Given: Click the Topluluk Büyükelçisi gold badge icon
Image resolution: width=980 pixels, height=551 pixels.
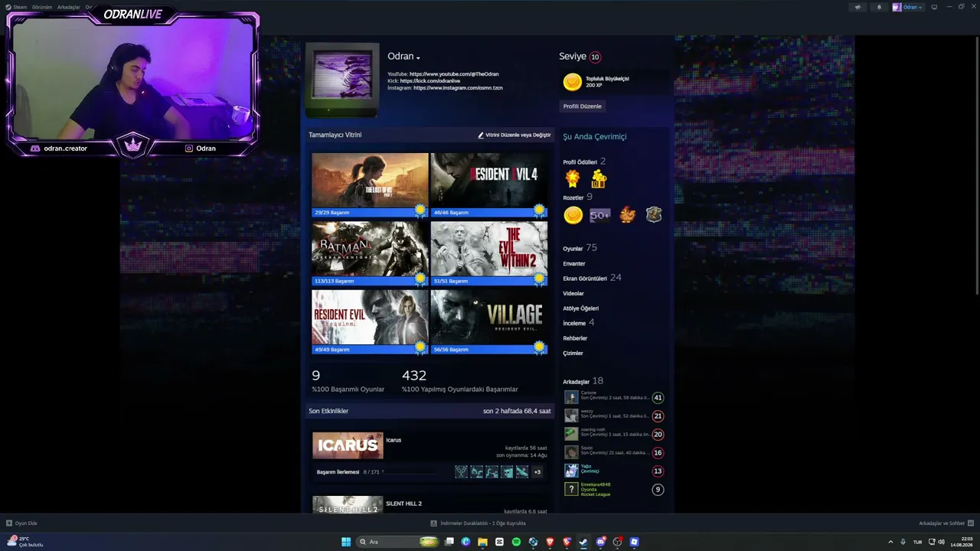Looking at the screenshot, I should pyautogui.click(x=572, y=82).
